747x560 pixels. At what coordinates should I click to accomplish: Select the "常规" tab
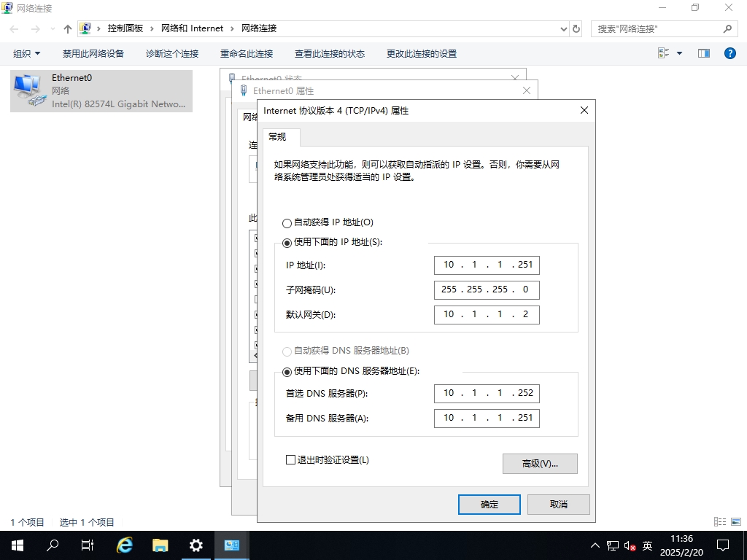278,137
